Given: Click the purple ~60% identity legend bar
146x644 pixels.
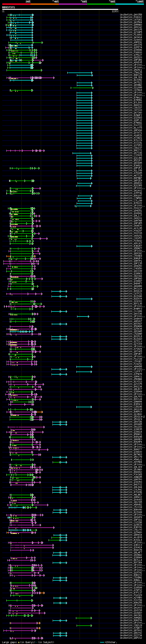Looking at the screenshot, I should (73, 4).
